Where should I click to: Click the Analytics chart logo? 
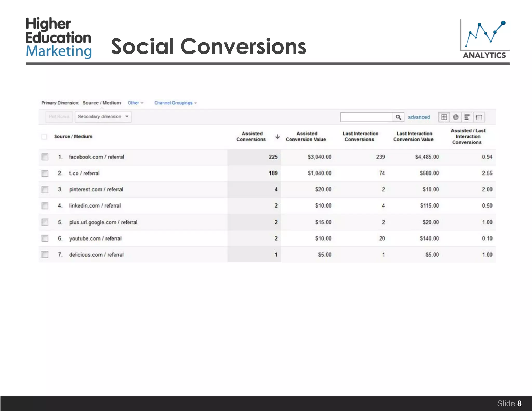484,39
